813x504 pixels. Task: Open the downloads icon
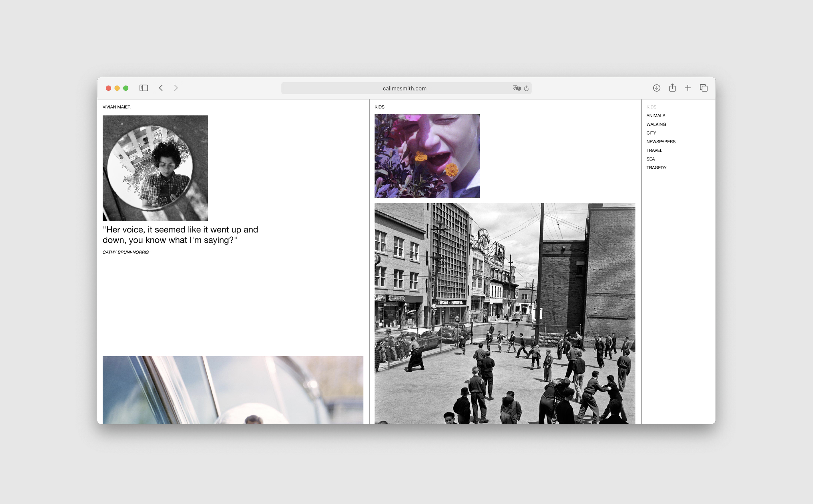(656, 88)
